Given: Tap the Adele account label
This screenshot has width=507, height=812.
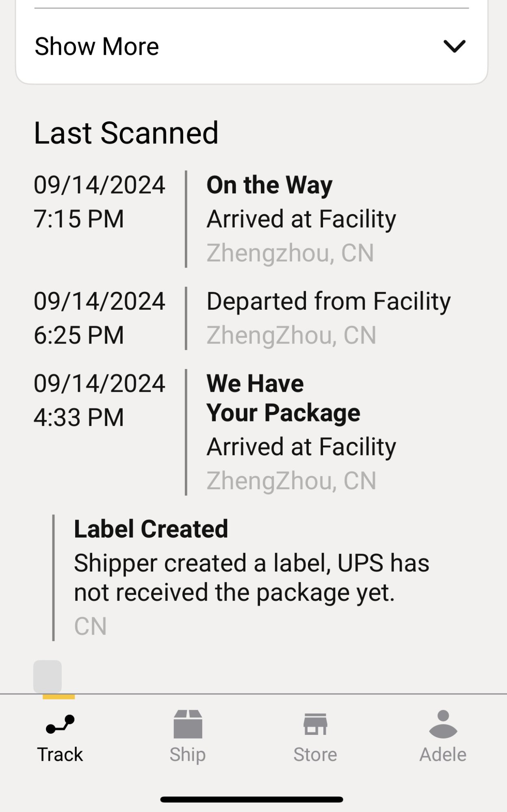Looking at the screenshot, I should point(443,755).
